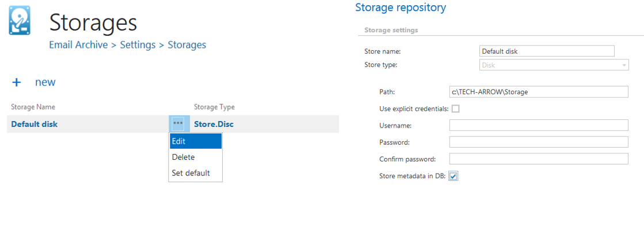644x233 pixels.
Task: Open the ellipsis menu for Default disk
Action: point(178,124)
